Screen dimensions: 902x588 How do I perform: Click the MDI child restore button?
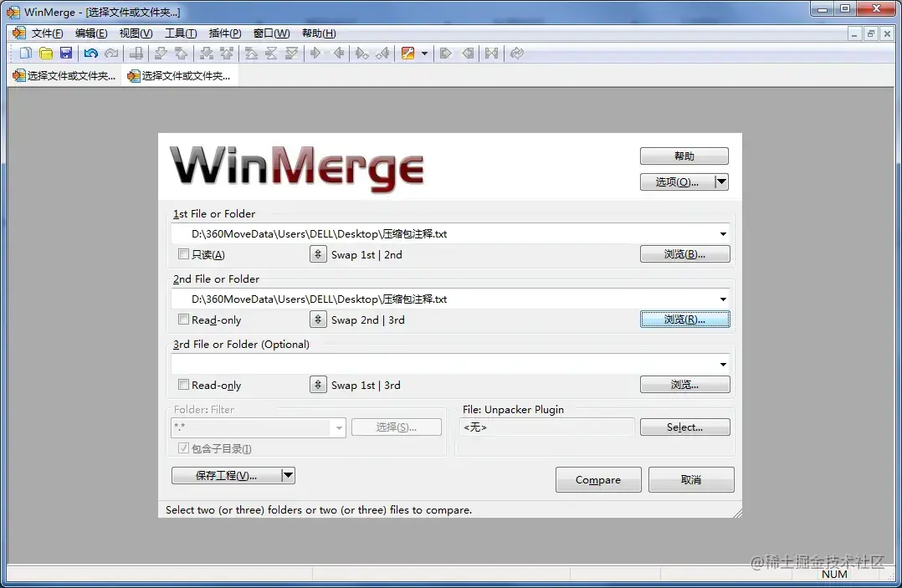pos(870,34)
